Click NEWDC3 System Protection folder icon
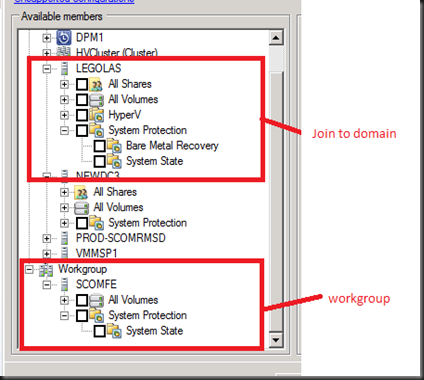Viewport: 424px width, 380px height. (x=96, y=223)
